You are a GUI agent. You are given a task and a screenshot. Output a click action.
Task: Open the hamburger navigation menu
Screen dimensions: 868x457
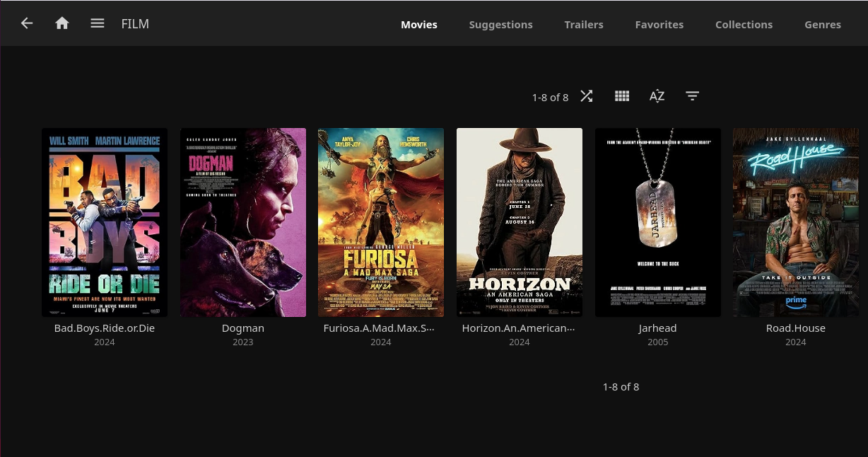pyautogui.click(x=98, y=23)
